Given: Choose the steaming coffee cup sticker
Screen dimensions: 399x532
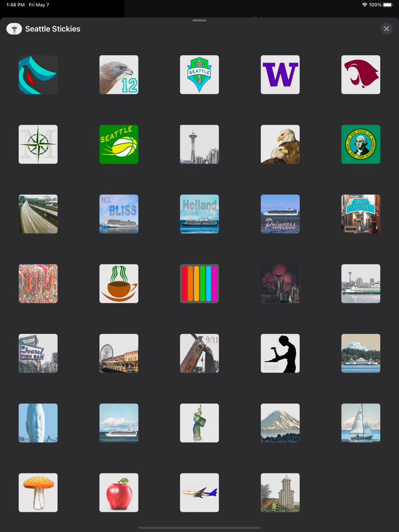Looking at the screenshot, I should click(x=119, y=284).
